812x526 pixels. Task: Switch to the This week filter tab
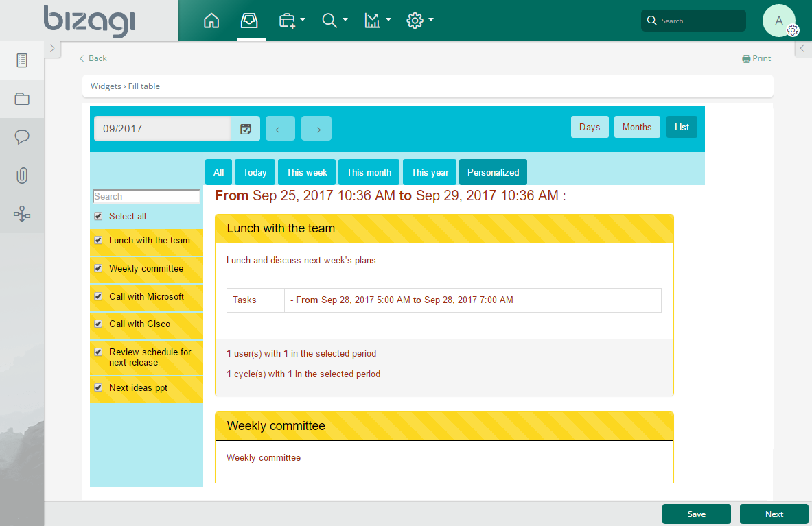click(x=307, y=173)
